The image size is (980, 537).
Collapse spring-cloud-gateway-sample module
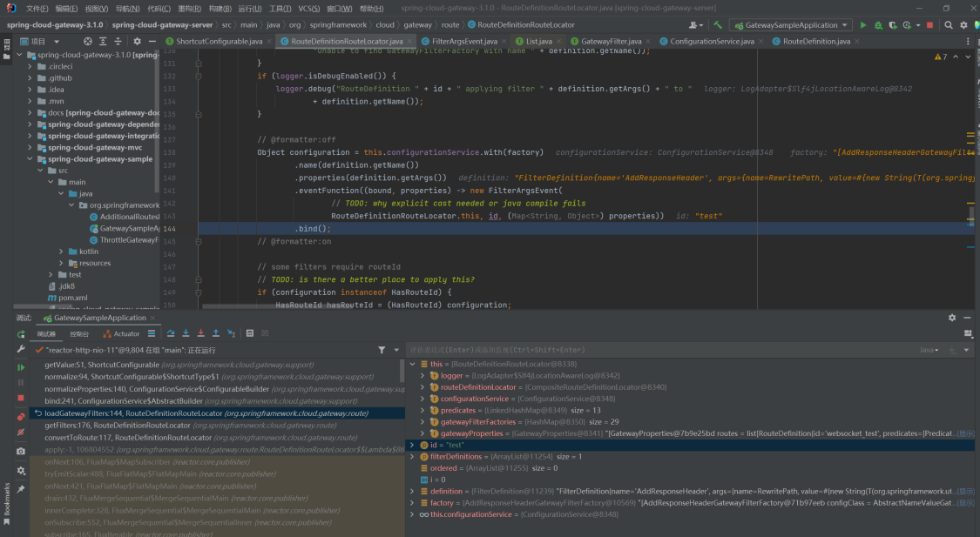pyautogui.click(x=30, y=159)
